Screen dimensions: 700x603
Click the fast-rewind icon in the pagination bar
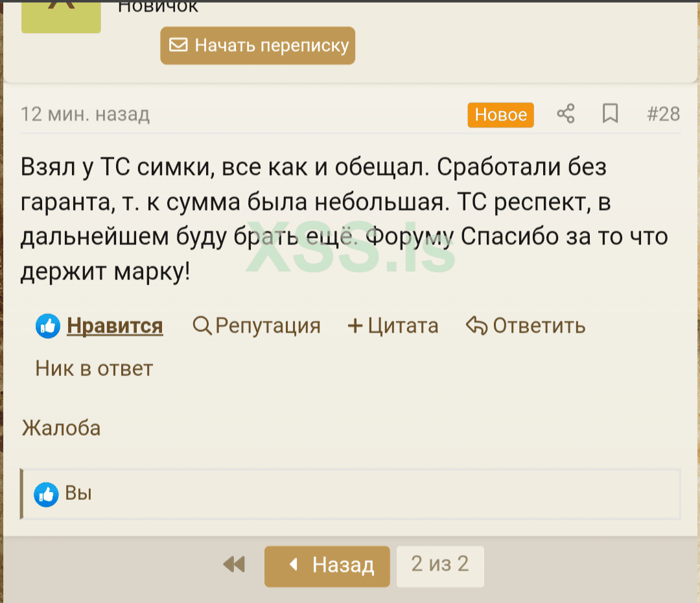pyautogui.click(x=233, y=564)
